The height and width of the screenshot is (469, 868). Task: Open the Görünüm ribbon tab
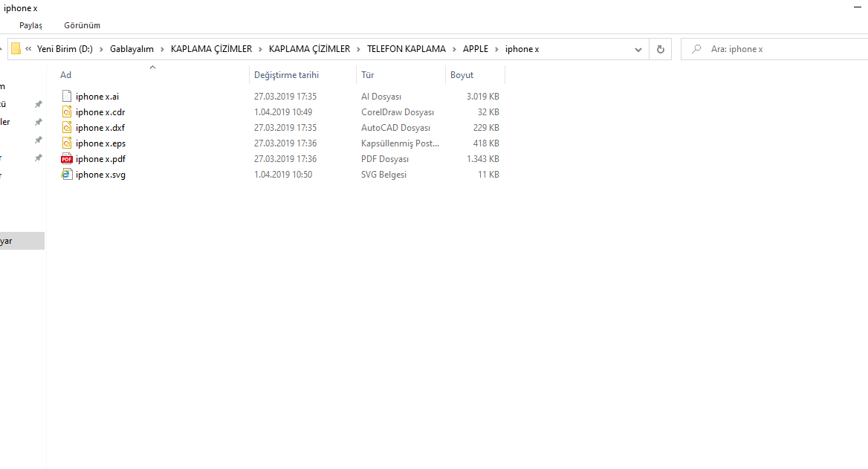(x=82, y=25)
